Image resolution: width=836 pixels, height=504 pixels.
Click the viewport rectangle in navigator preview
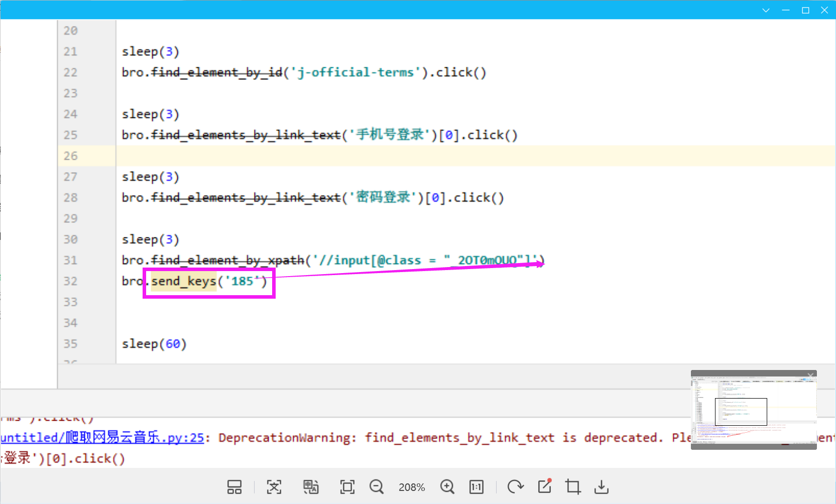[x=741, y=412]
